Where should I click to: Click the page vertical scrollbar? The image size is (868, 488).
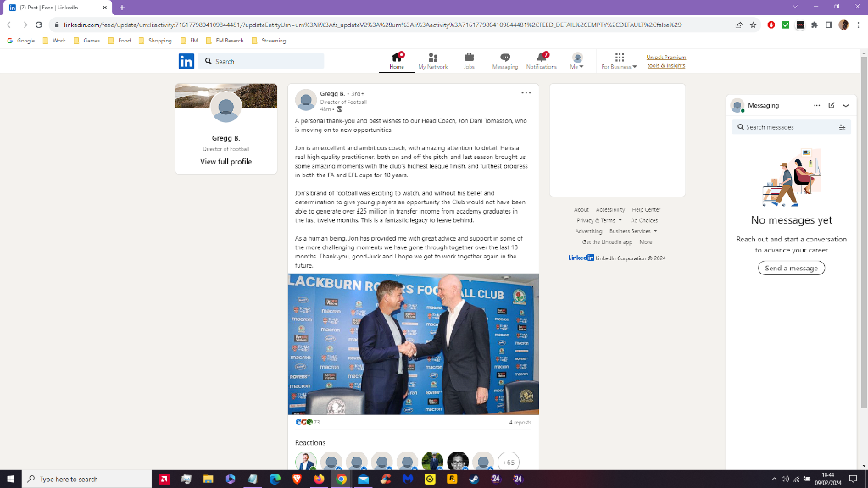pos(864,232)
